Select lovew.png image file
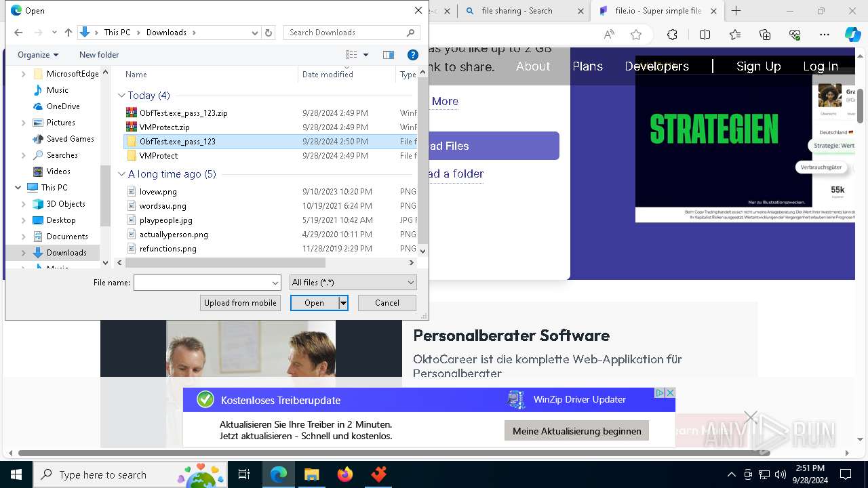Screen dimensions: 868x488 coord(158,192)
